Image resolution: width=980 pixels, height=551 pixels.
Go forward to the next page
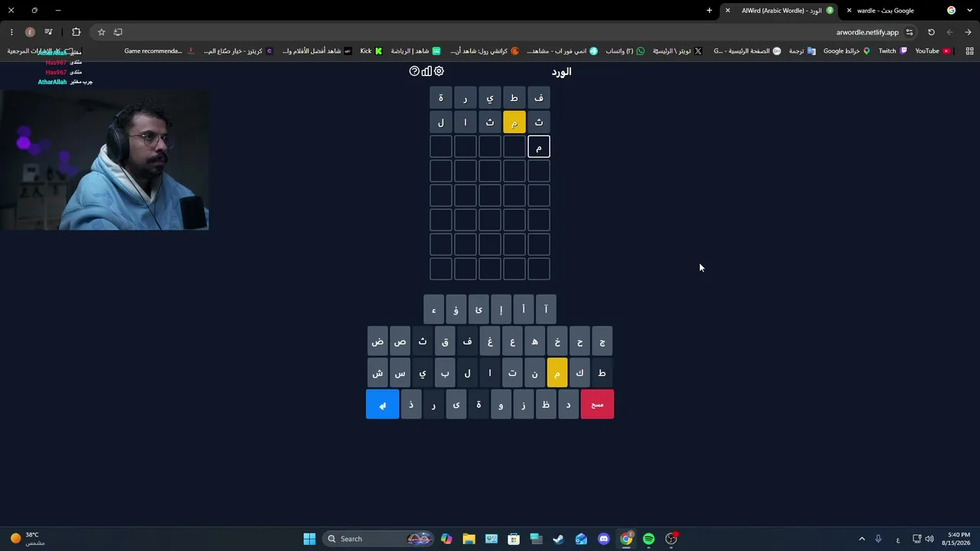pos(949,32)
